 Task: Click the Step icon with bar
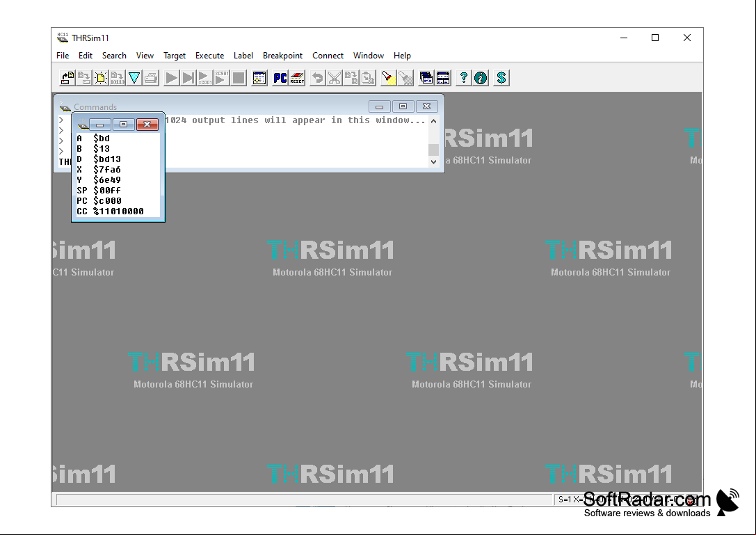coord(188,78)
